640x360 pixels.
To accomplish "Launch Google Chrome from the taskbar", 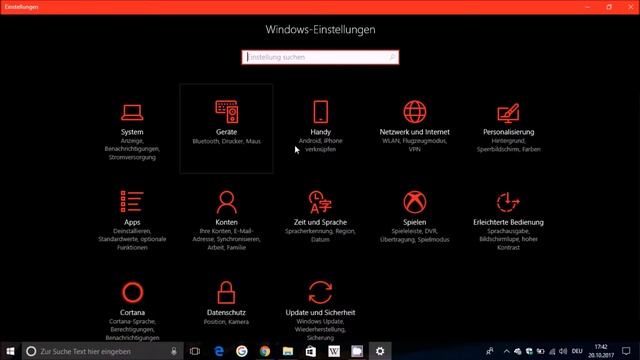I will [265, 351].
